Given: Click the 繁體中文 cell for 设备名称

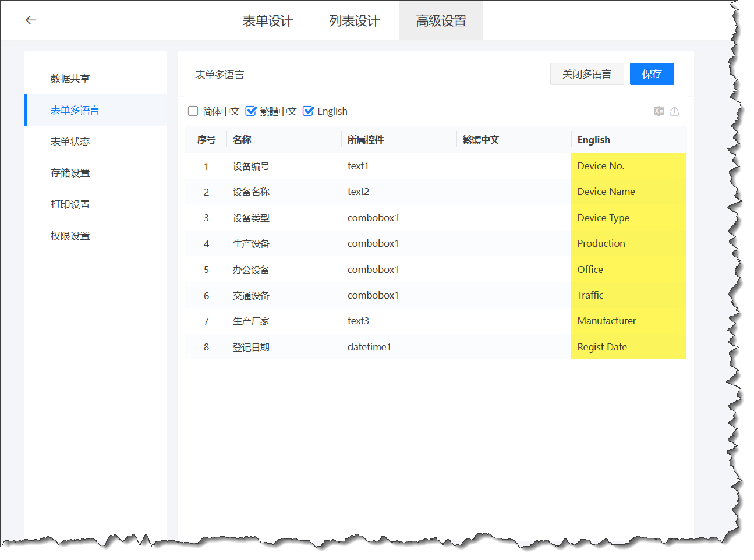Looking at the screenshot, I should [513, 192].
